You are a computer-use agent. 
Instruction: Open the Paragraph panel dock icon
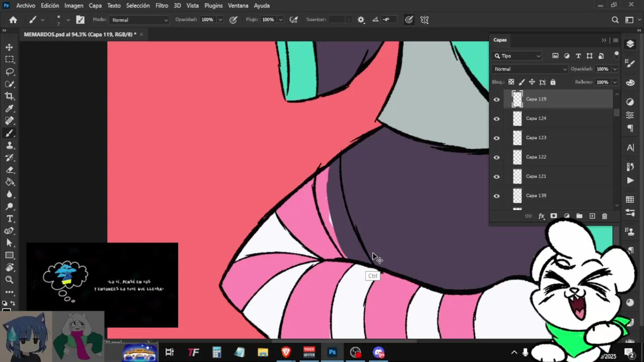pos(630,128)
